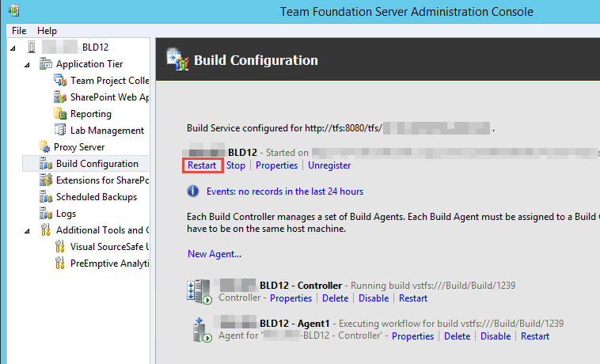
Task: Select Reporting in the tree
Action: [91, 114]
